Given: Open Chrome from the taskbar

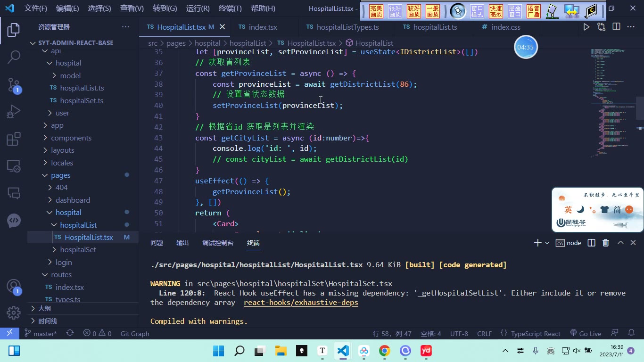Looking at the screenshot, I should [385, 351].
